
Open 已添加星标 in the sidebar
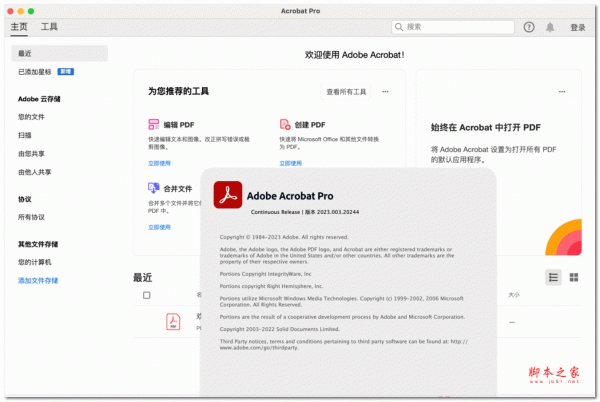[x=34, y=72]
